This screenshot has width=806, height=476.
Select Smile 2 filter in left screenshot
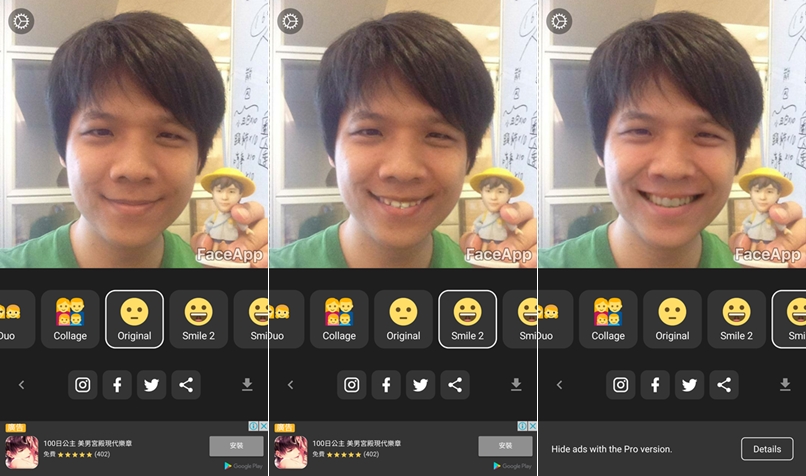tap(198, 319)
